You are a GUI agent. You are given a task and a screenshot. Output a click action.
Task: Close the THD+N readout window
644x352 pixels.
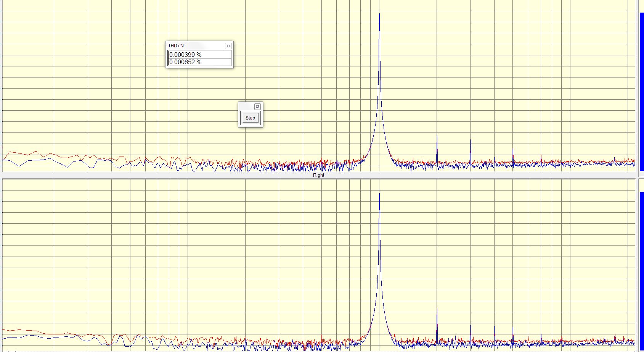coord(228,46)
